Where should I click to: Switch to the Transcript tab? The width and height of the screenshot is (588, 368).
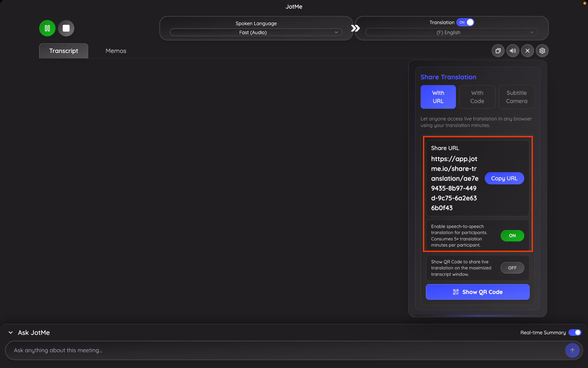click(x=63, y=51)
